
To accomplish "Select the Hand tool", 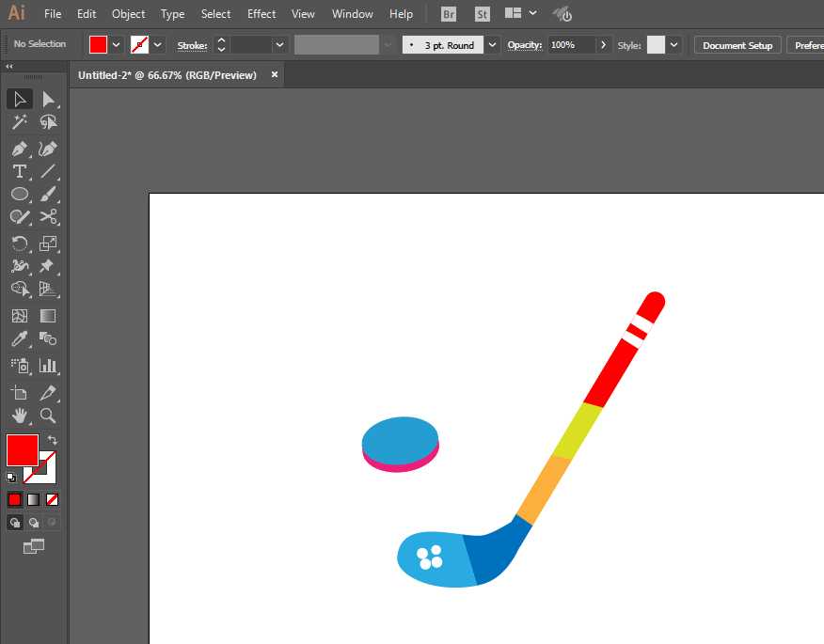I will point(19,415).
